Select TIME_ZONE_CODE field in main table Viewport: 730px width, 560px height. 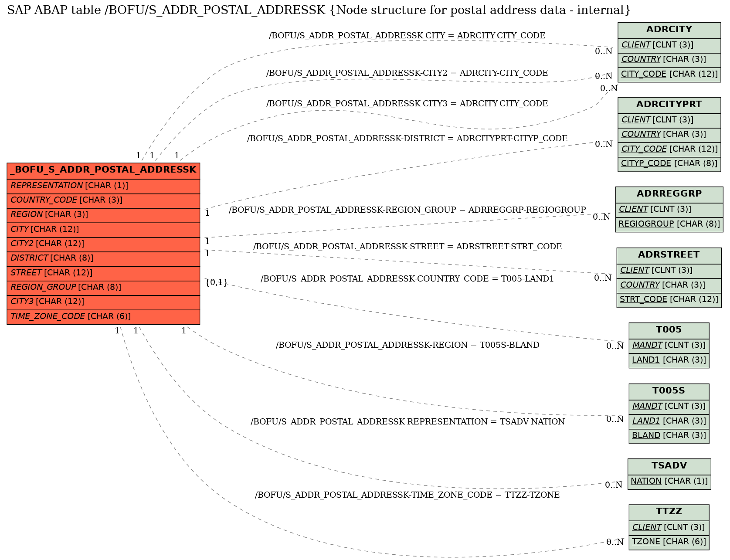point(103,317)
